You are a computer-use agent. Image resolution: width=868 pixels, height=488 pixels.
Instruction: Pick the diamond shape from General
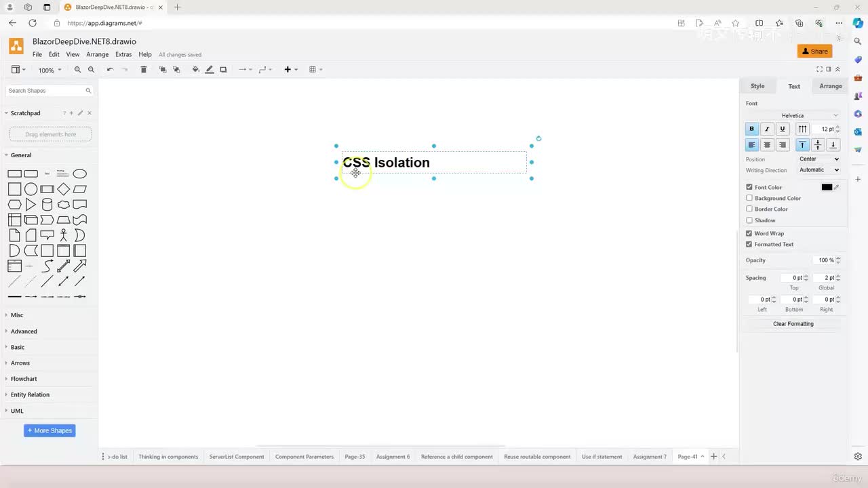pos(64,189)
